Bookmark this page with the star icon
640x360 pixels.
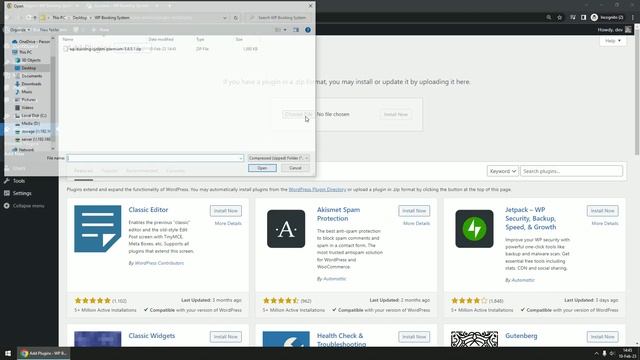560,18
